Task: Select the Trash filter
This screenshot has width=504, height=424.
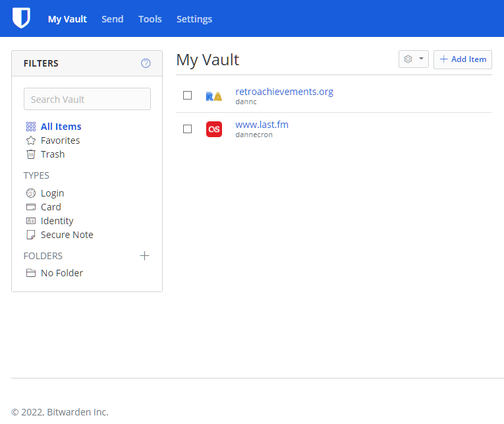Action: (52, 154)
